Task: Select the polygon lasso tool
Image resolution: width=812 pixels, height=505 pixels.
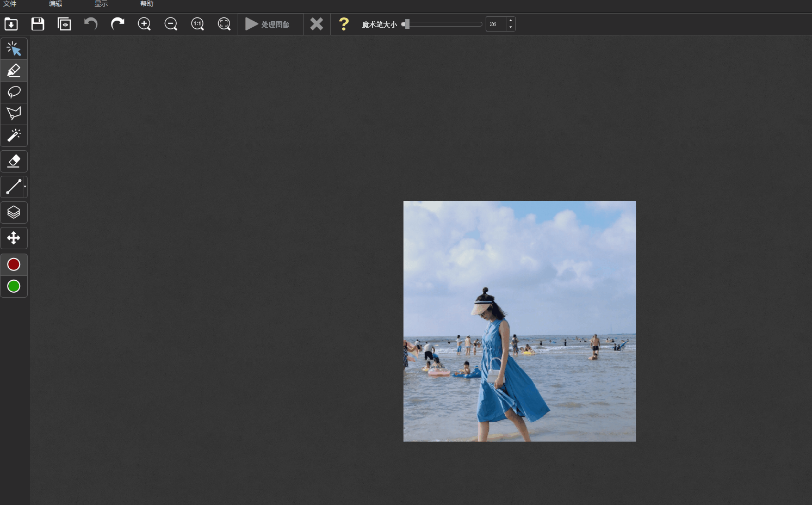Action: tap(14, 114)
